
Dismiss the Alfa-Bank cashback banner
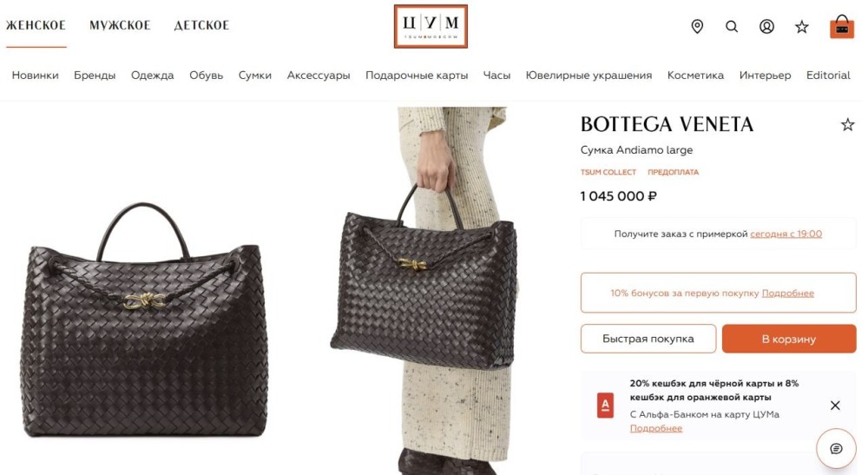pos(835,406)
